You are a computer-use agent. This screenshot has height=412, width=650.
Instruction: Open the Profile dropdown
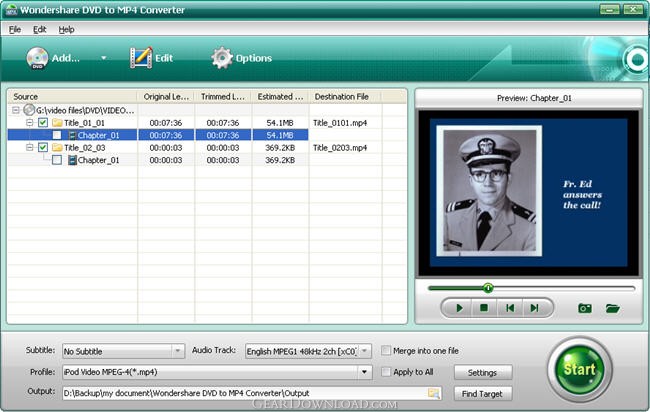(x=364, y=372)
